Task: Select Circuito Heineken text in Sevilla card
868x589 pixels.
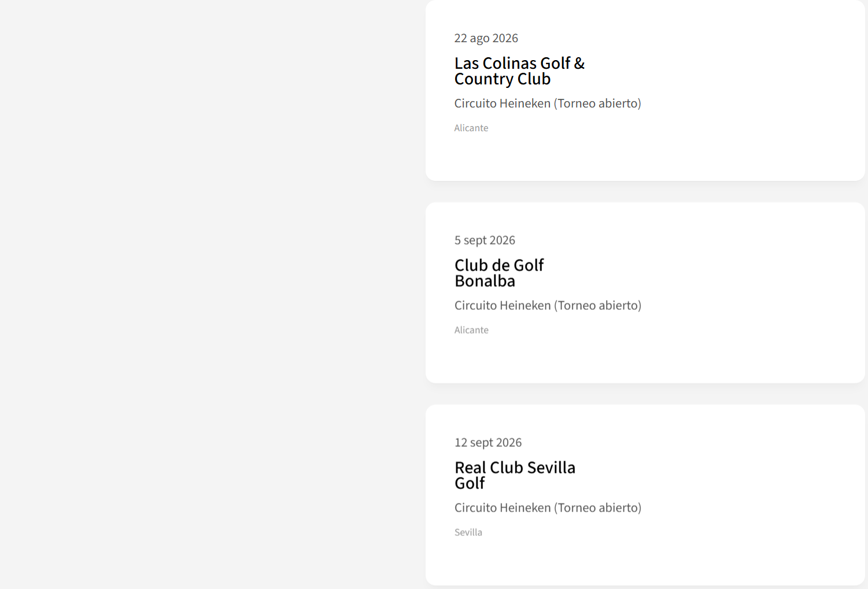Action: coord(502,508)
